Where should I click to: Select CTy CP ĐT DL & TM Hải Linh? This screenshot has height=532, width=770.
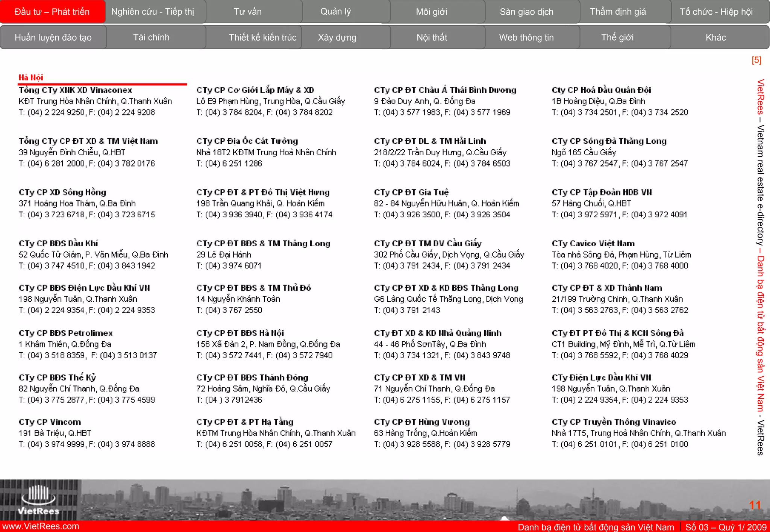430,141
